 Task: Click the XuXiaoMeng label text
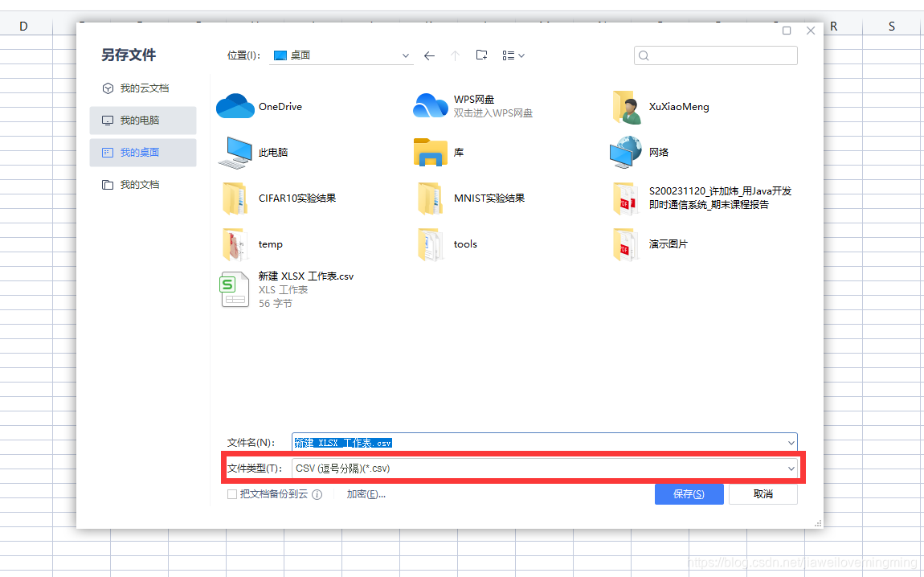point(679,107)
